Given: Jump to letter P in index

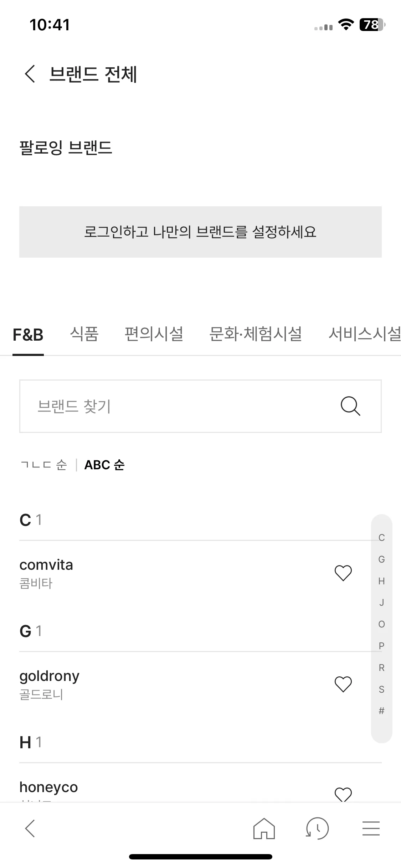Looking at the screenshot, I should [381, 646].
